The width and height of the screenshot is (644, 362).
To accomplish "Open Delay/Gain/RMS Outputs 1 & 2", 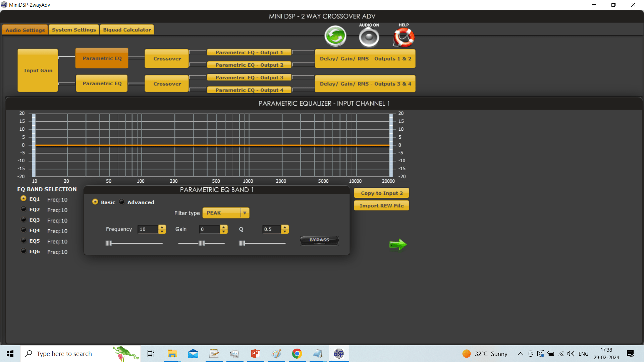I will [x=365, y=59].
